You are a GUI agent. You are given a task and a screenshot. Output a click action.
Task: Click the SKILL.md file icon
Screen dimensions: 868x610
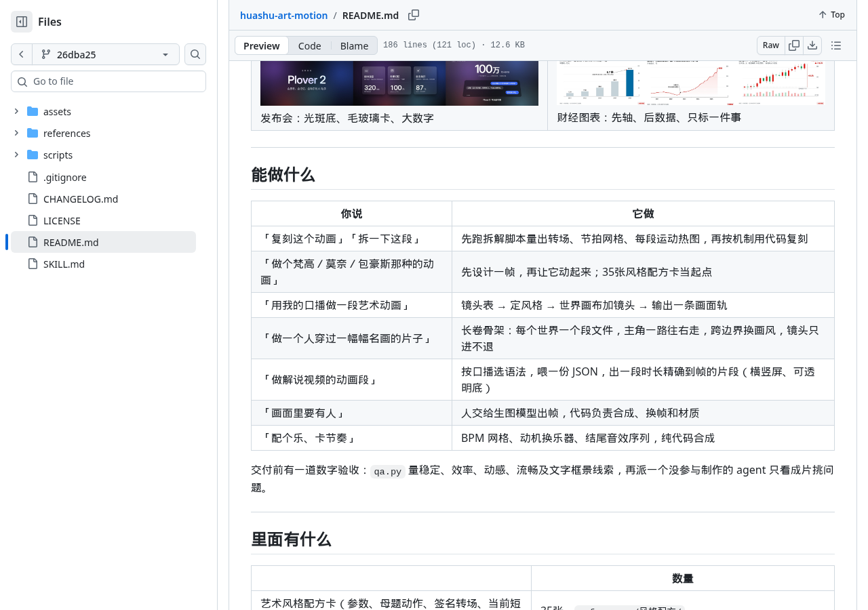click(33, 264)
